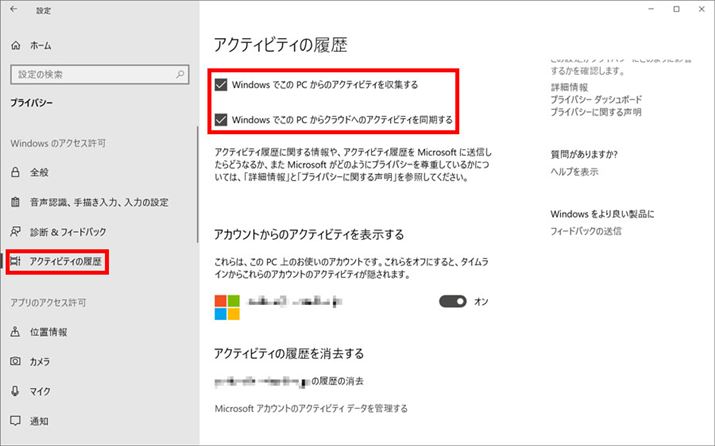Select the notification icon beside 通知

pos(16,420)
